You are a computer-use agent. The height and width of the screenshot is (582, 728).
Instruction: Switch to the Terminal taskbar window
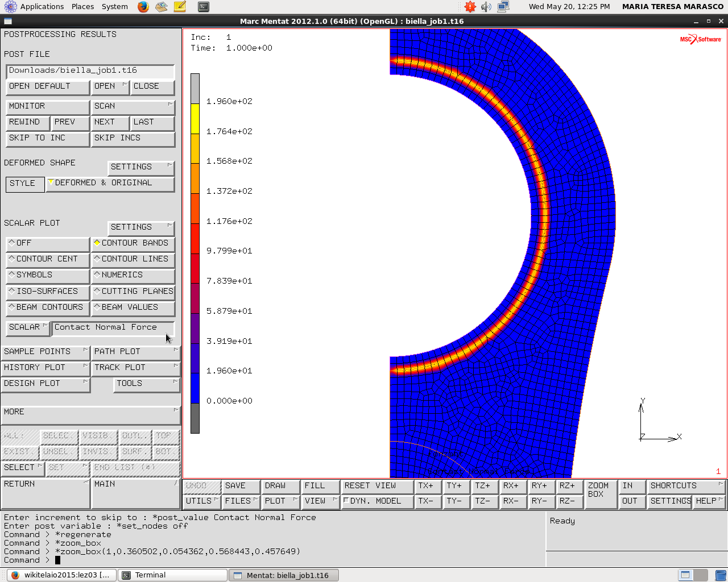(x=172, y=575)
